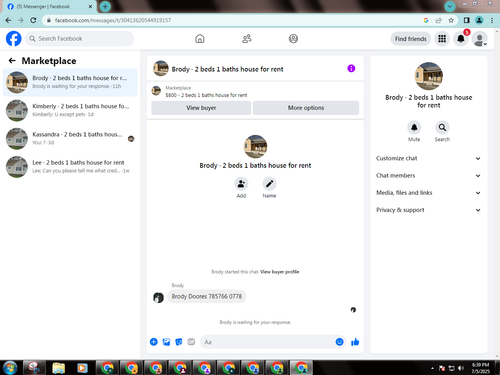Open Kassandra conversation in list
Screen dimensions: 500x375
(x=70, y=139)
